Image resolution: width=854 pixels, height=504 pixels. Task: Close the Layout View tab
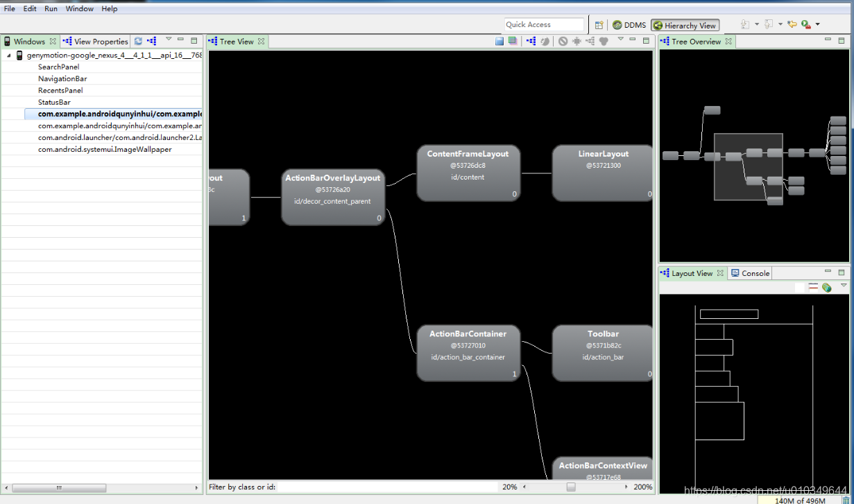720,273
